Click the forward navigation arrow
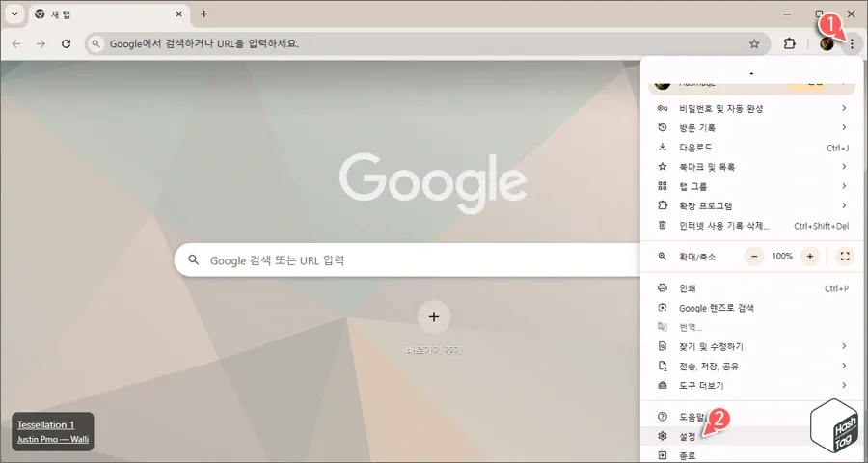This screenshot has width=868, height=463. click(x=41, y=43)
